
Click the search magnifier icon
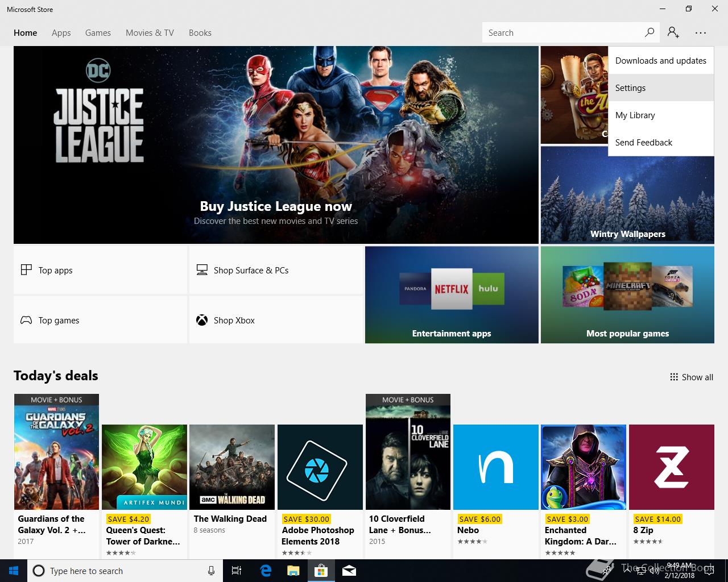(x=649, y=32)
